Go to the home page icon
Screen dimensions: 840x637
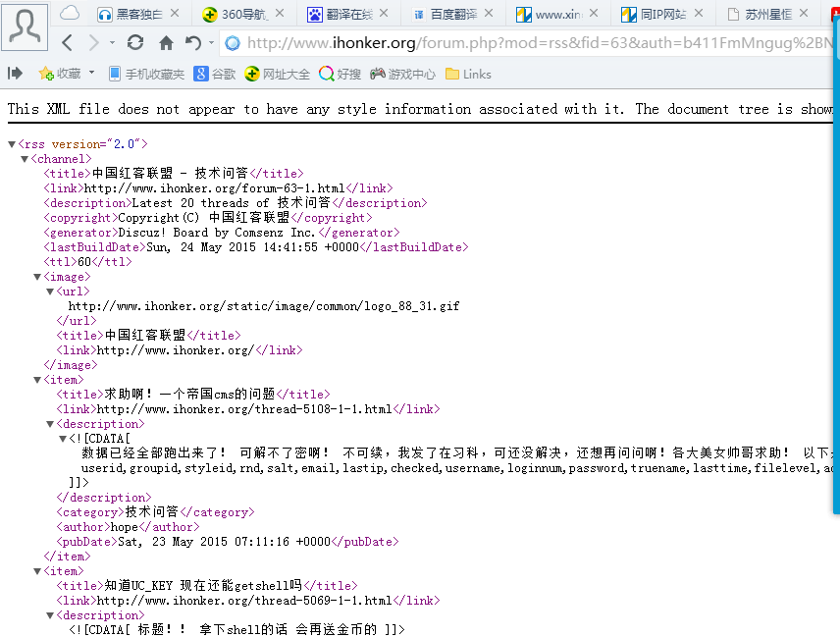166,42
